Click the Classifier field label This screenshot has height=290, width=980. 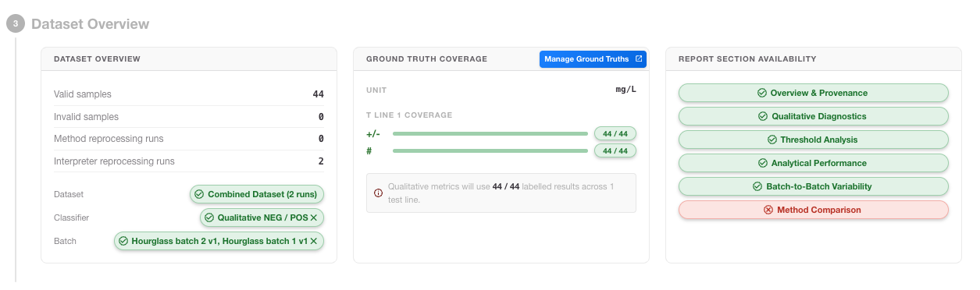pyautogui.click(x=71, y=217)
